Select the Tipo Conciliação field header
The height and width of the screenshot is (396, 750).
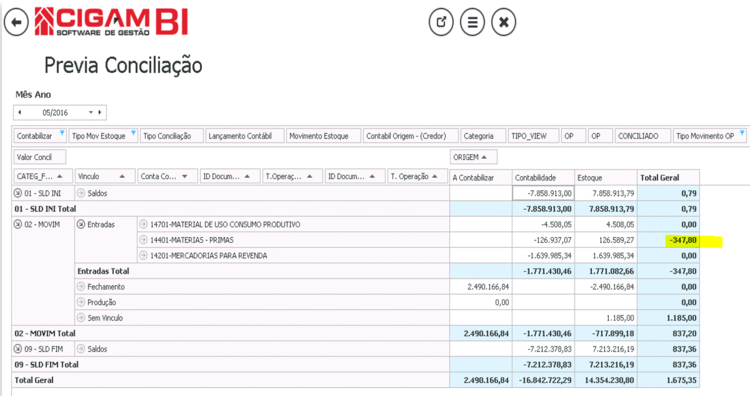point(171,136)
